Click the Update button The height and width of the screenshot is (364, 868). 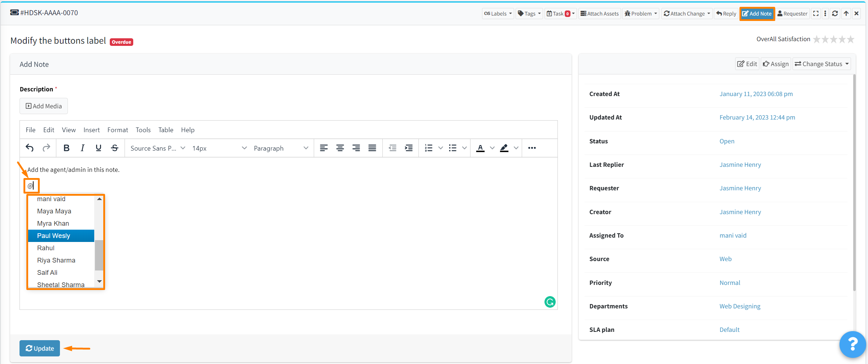coord(39,348)
